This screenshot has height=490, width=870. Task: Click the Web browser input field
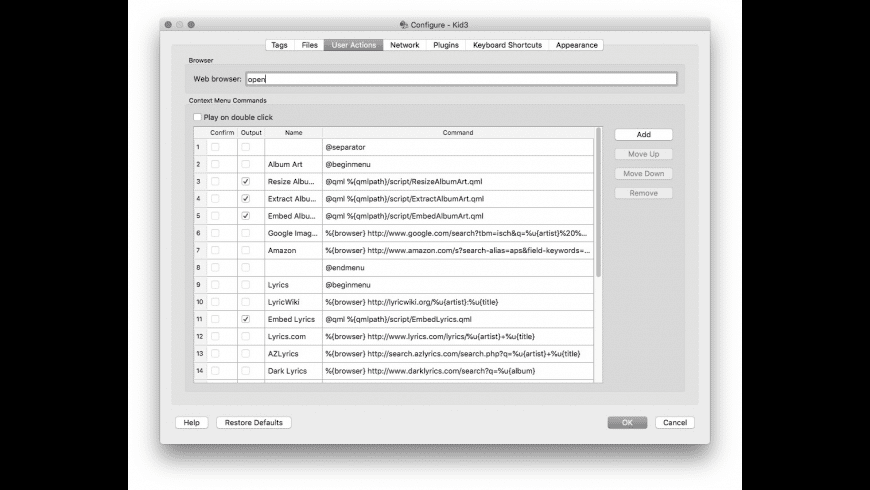click(x=461, y=79)
